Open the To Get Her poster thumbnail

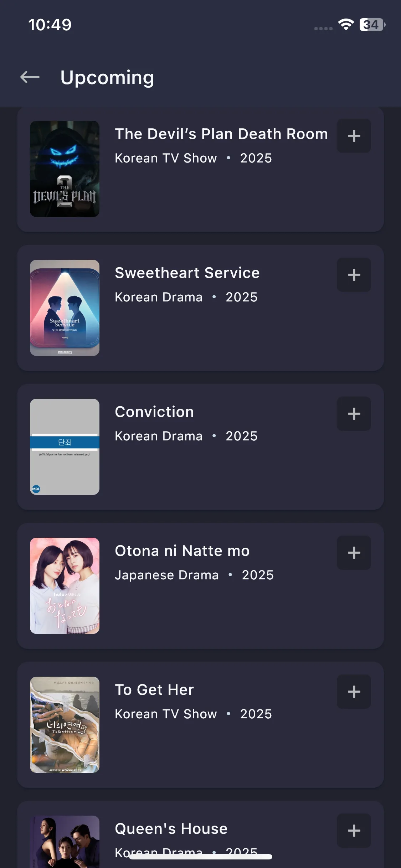65,725
